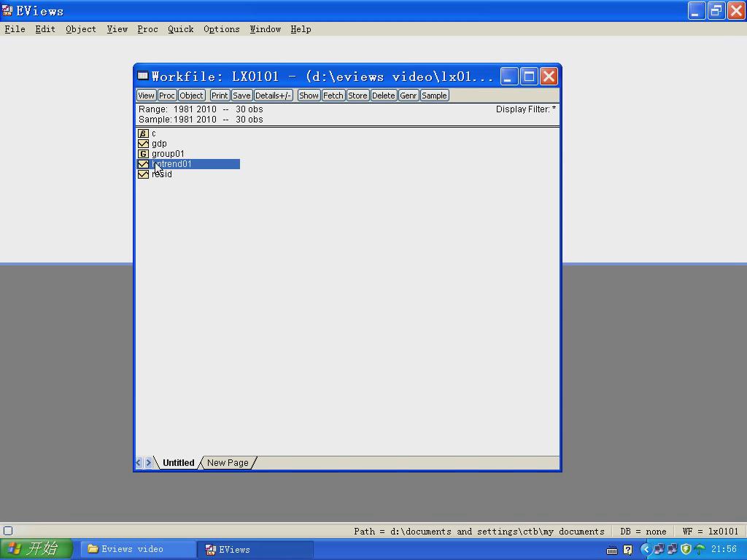Click the Sample line in workfile
The image size is (747, 560).
(x=201, y=120)
